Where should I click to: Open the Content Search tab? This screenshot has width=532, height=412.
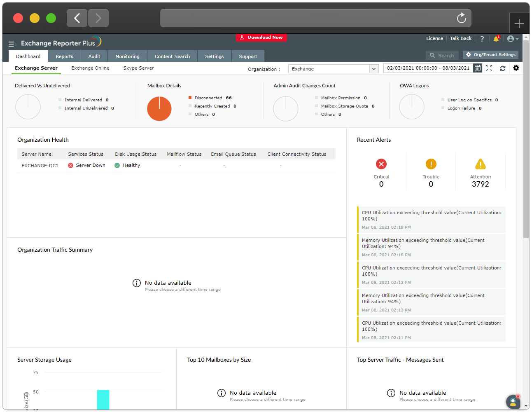coord(172,56)
